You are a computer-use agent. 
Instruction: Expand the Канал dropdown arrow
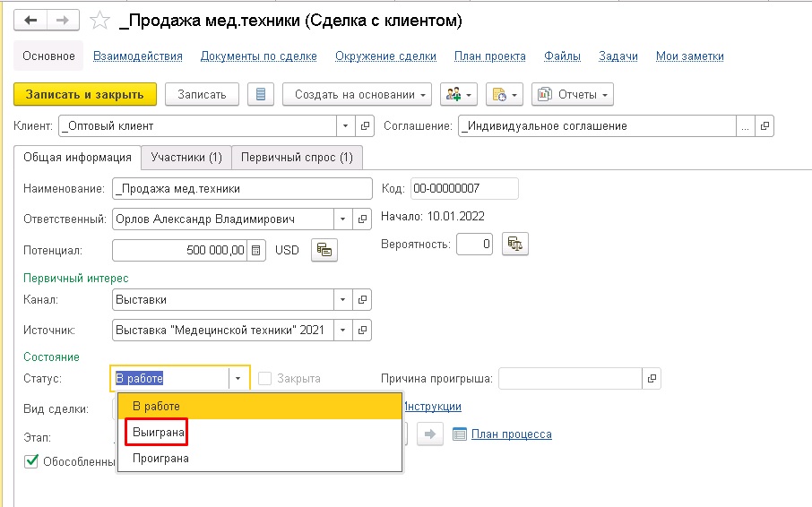346,299
